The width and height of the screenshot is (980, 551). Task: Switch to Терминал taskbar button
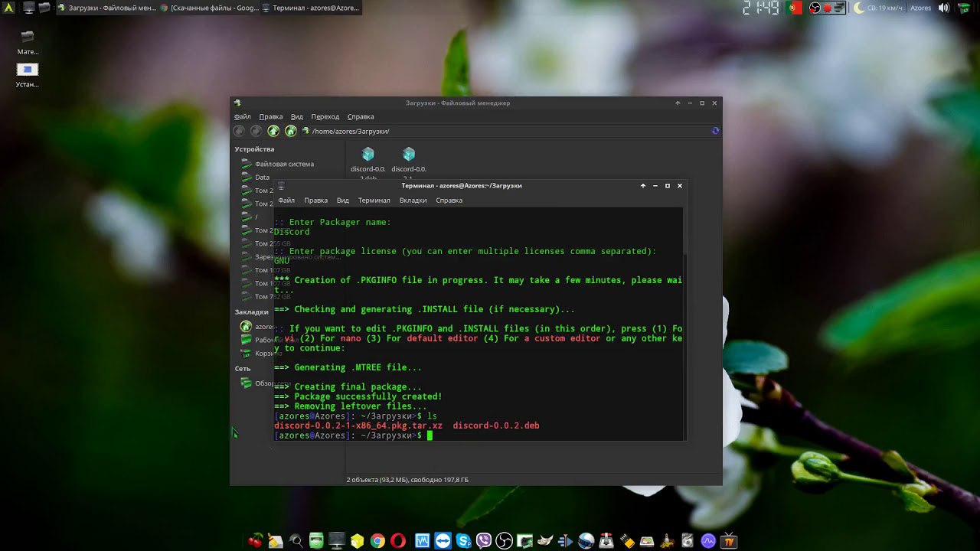pyautogui.click(x=310, y=8)
